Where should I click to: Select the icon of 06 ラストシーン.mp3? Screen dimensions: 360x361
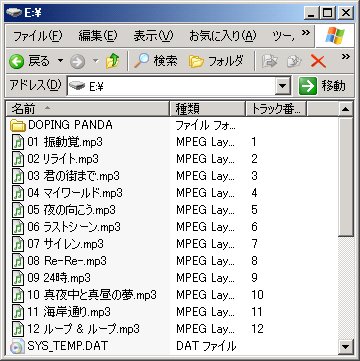(x=18, y=228)
